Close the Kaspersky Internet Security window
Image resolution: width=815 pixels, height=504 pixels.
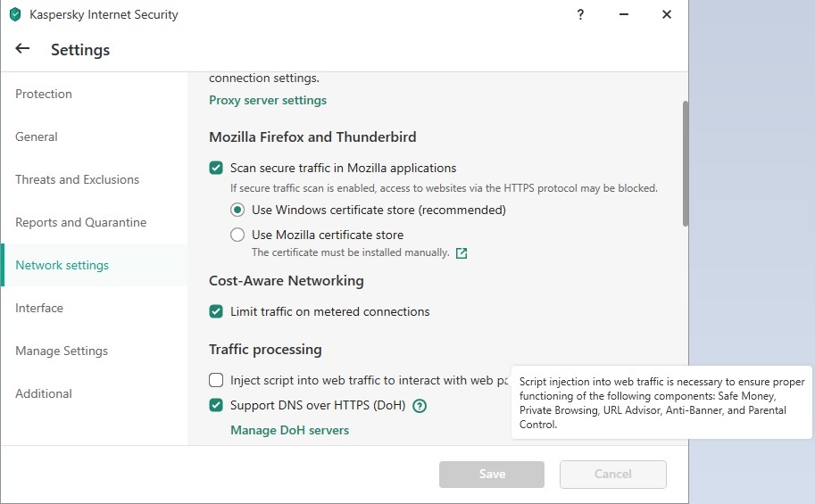click(667, 14)
